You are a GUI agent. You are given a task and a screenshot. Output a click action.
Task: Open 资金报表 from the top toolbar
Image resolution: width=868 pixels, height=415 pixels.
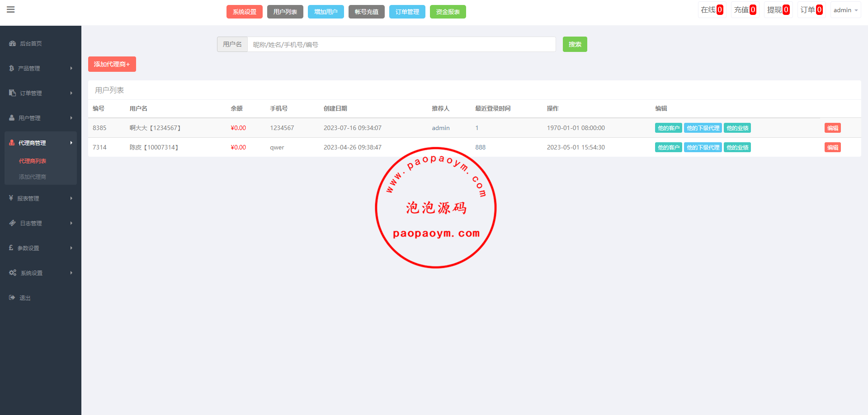click(448, 12)
